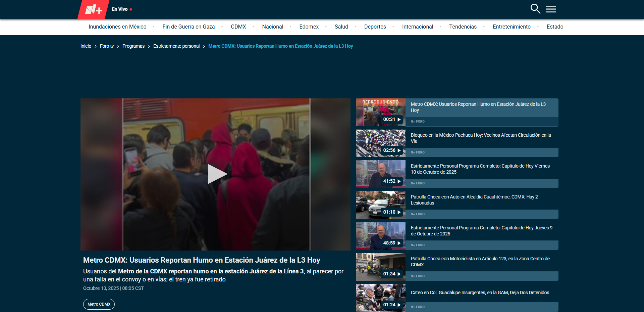Image resolution: width=644 pixels, height=312 pixels.
Task: Click N+ FORO label under Cateo video
Action: pos(418,307)
